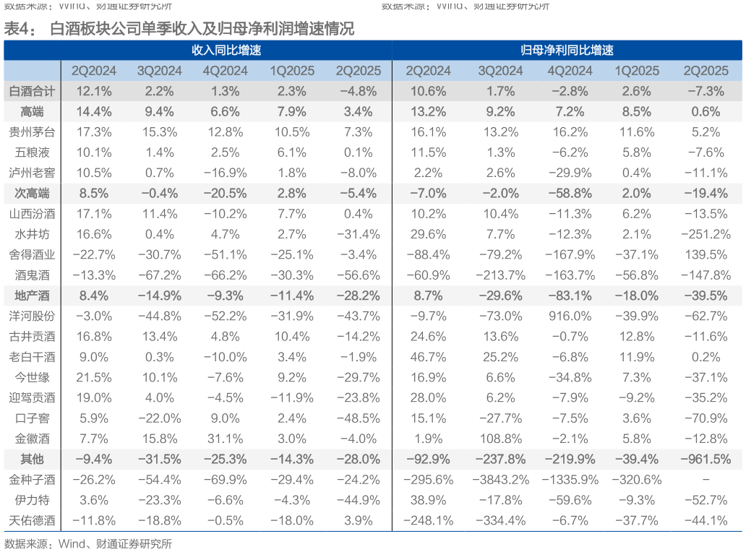
Task: Select the 山西汾酒 row label
Action: [x=32, y=214]
